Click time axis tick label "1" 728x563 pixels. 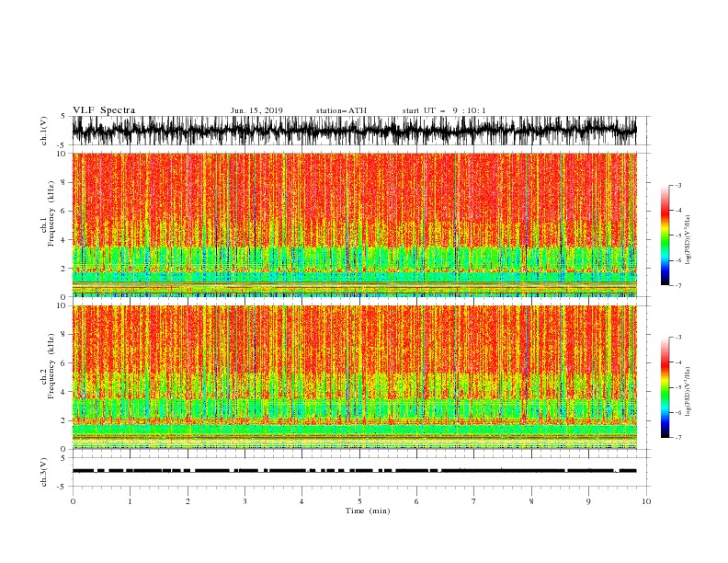(x=130, y=501)
